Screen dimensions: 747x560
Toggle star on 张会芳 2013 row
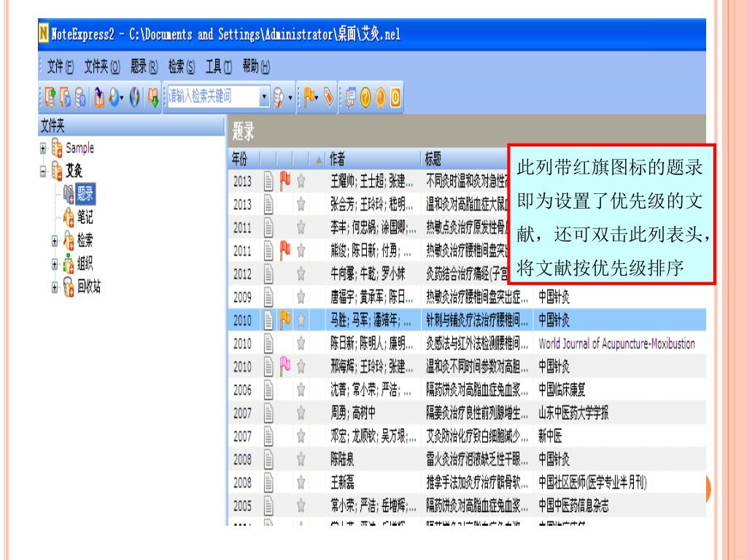click(301, 204)
